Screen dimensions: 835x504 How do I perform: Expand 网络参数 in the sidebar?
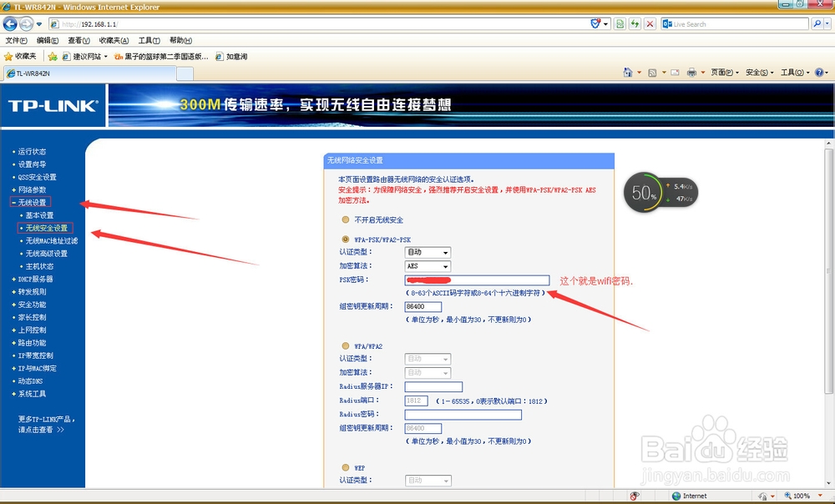(x=32, y=190)
